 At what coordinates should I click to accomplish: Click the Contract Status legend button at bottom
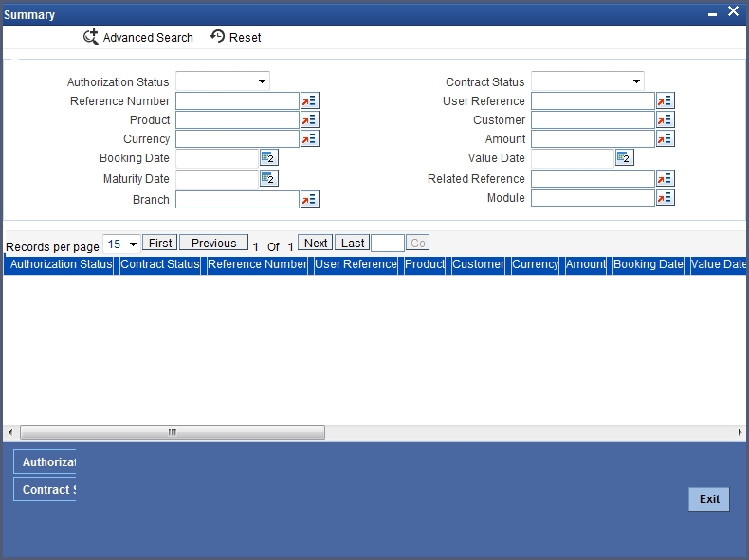click(45, 489)
